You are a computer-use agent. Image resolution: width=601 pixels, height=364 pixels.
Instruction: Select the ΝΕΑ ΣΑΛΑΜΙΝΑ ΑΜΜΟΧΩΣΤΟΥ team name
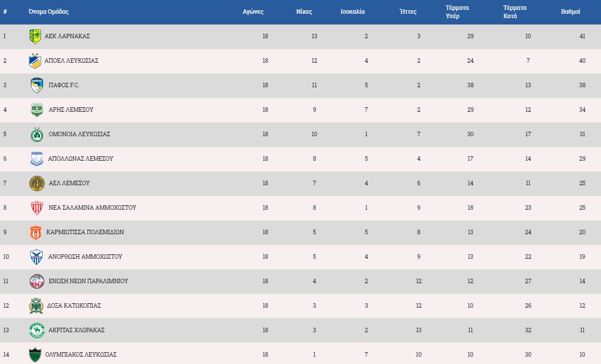tap(93, 208)
